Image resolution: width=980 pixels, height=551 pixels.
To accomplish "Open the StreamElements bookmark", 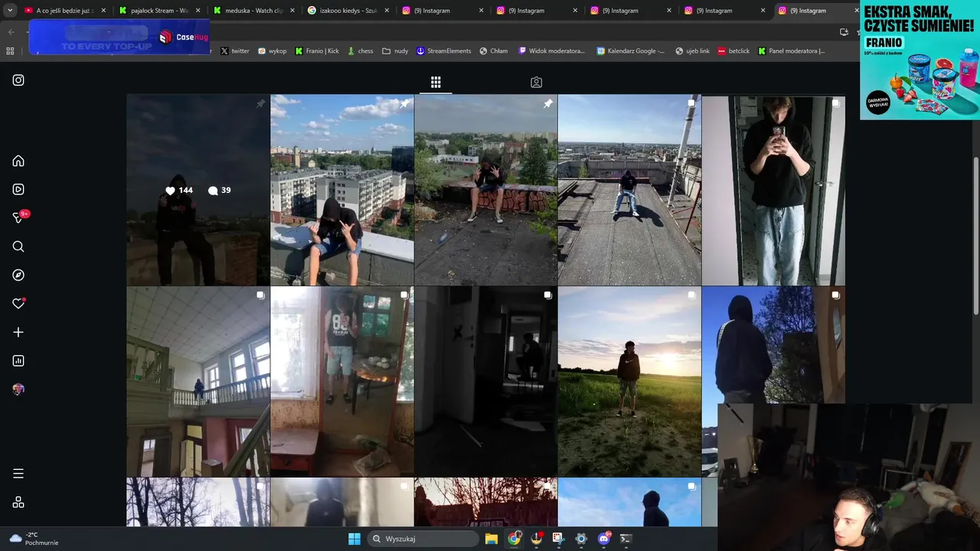I will point(443,51).
